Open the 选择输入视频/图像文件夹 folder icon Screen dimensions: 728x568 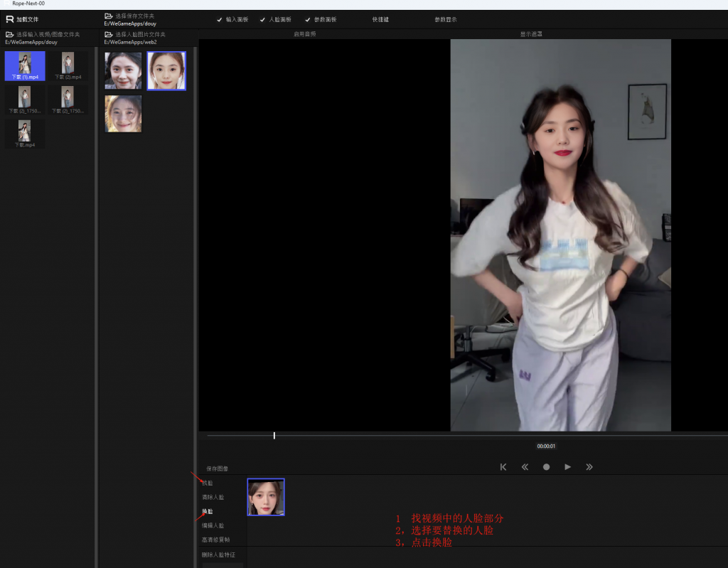[9, 34]
